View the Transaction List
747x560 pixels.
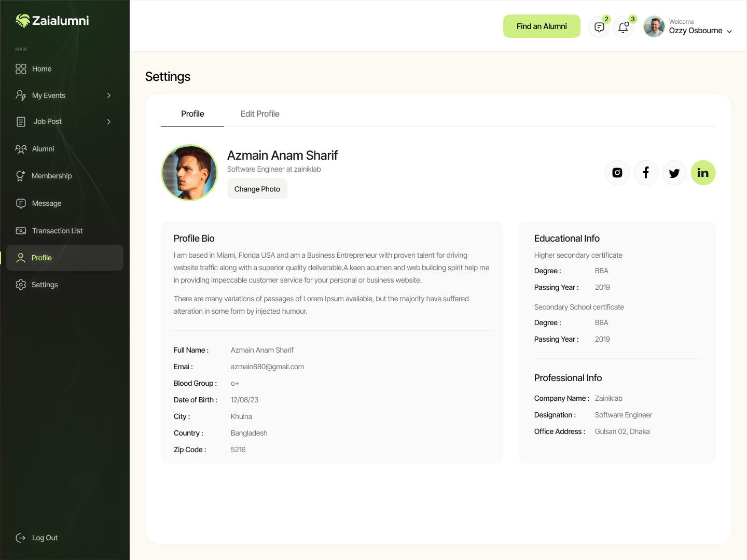click(x=57, y=231)
